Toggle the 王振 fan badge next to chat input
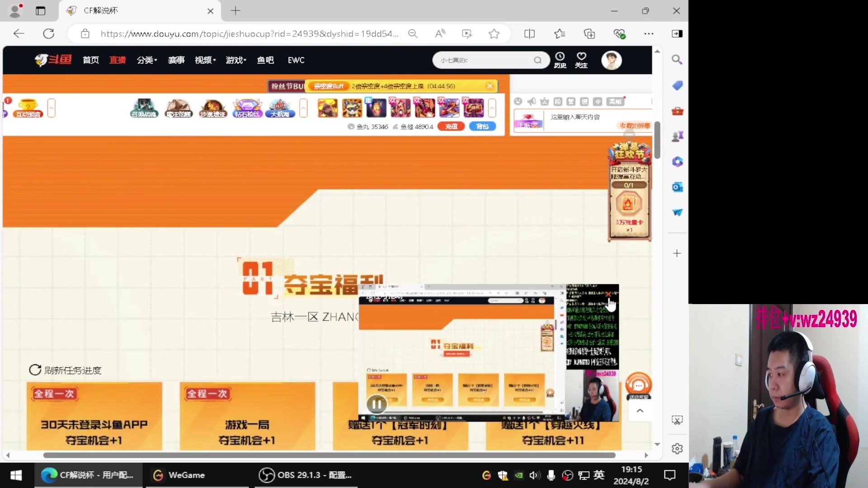This screenshot has width=868, height=488. pyautogui.click(x=528, y=121)
